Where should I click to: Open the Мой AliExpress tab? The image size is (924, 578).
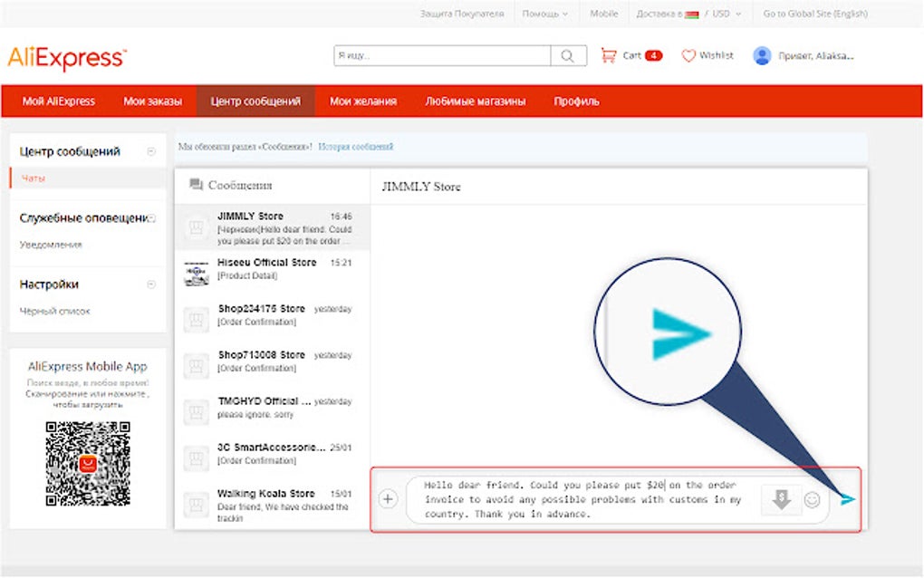(58, 101)
